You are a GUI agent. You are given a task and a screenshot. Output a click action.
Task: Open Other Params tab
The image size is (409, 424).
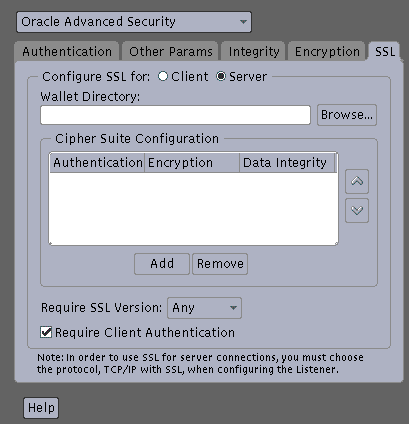click(171, 52)
